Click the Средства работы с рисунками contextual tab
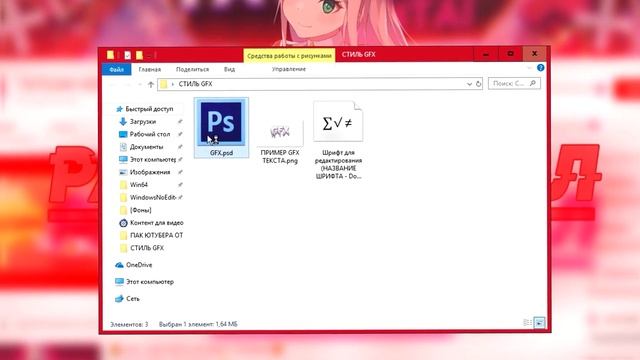 (x=289, y=55)
